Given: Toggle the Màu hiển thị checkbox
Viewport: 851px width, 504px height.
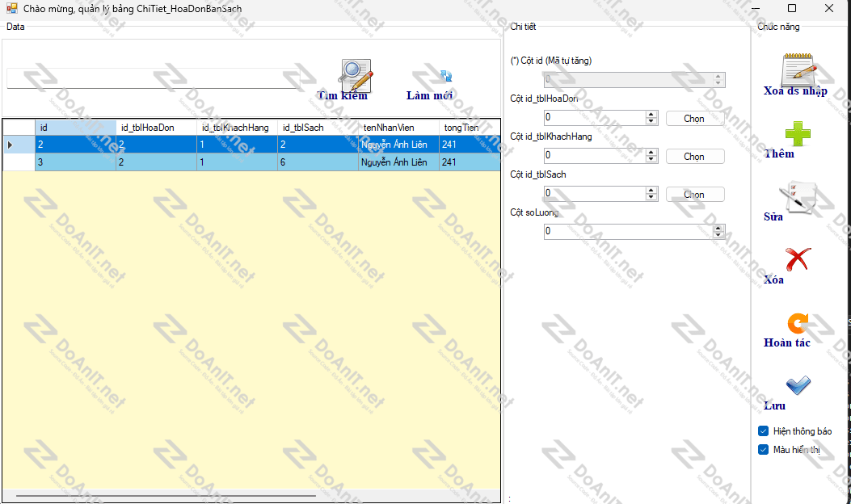Looking at the screenshot, I should click(x=763, y=449).
